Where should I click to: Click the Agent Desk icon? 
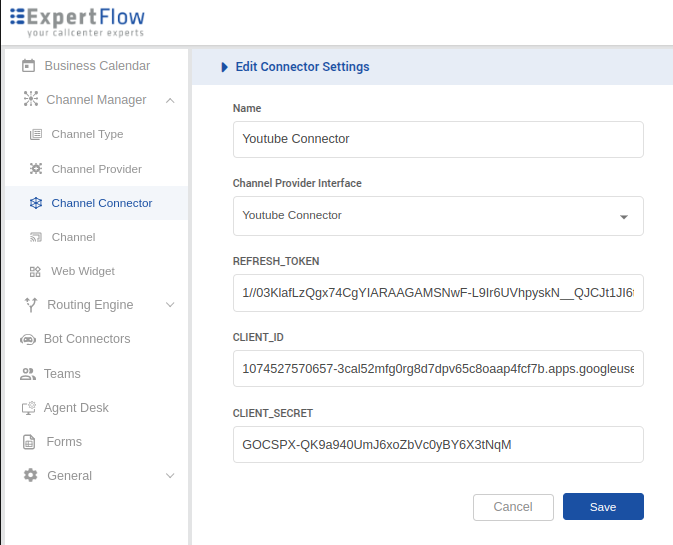28,408
